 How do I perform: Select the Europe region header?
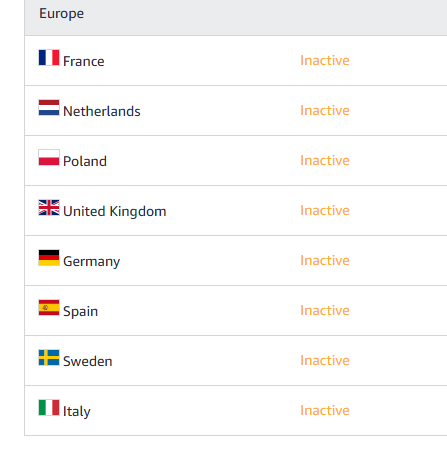tap(236, 17)
